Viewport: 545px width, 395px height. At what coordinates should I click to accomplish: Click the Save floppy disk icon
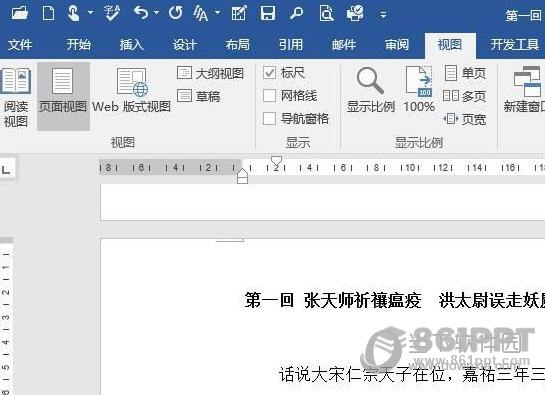(x=268, y=14)
